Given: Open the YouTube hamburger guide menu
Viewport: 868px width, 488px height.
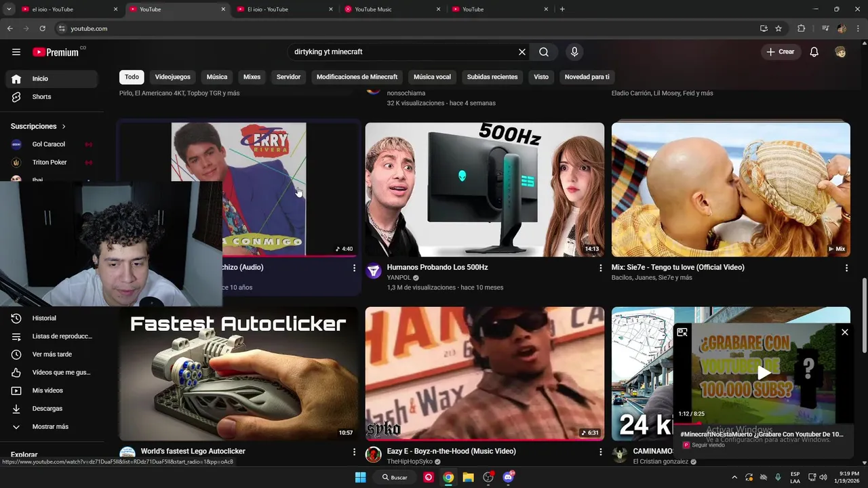Looking at the screenshot, I should (x=16, y=52).
